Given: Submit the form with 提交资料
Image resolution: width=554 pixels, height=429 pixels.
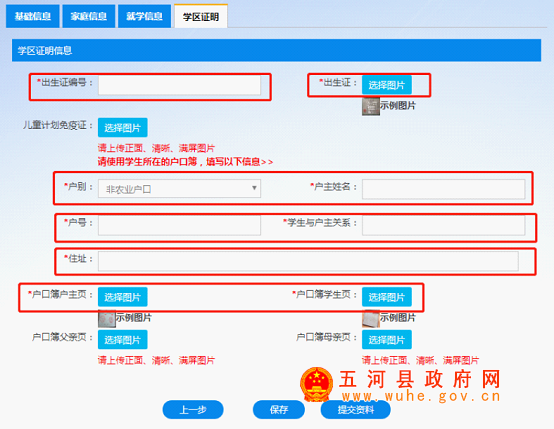Looking at the screenshot, I should coord(355,410).
